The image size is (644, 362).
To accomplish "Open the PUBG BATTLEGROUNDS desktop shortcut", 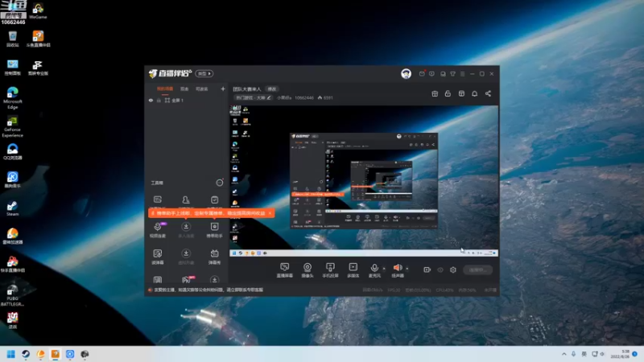I will point(12,295).
